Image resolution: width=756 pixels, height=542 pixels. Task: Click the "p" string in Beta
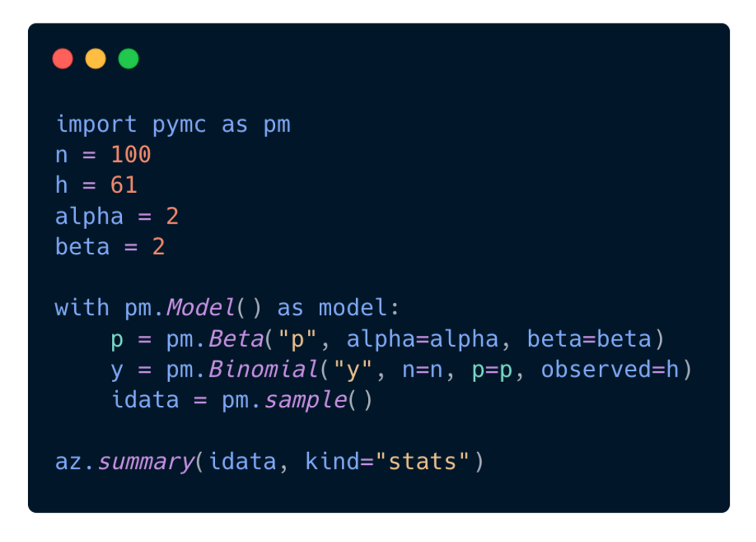(297, 339)
